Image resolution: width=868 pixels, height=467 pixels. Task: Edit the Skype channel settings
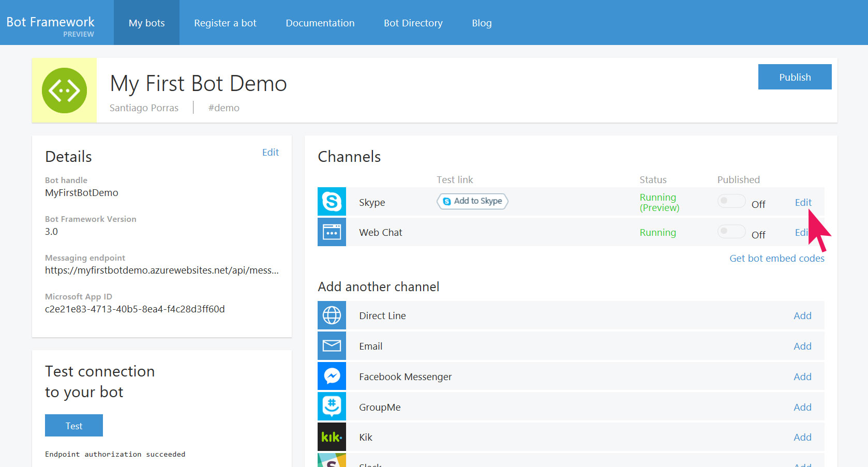802,202
